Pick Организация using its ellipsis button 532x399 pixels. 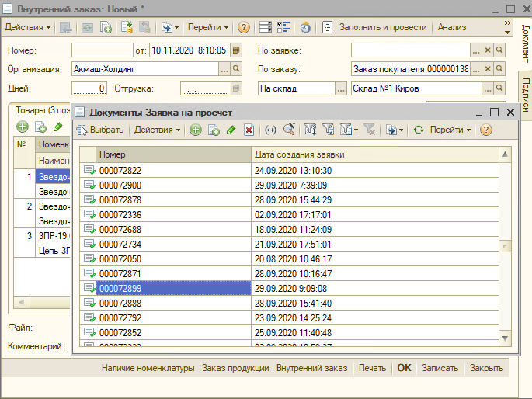coord(224,69)
